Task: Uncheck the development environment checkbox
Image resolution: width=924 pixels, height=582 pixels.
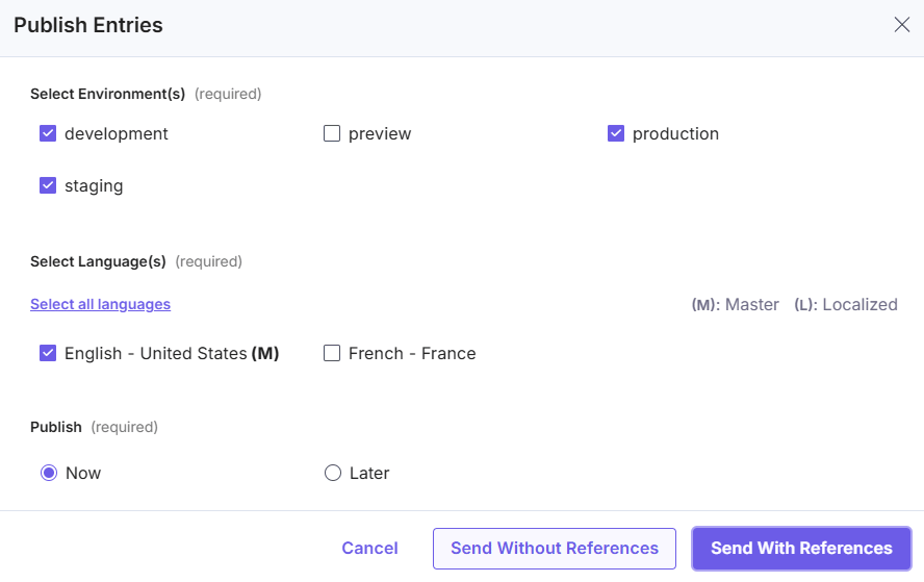Action: pyautogui.click(x=48, y=134)
